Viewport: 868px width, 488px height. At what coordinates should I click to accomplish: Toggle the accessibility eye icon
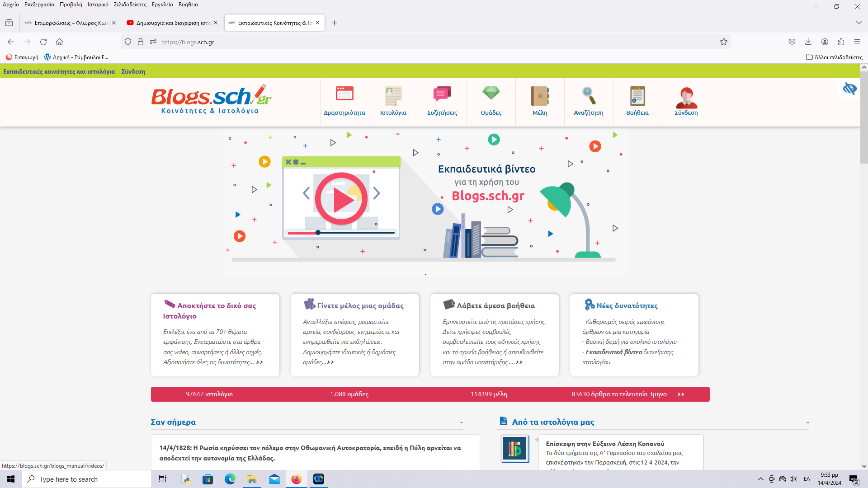click(x=849, y=89)
